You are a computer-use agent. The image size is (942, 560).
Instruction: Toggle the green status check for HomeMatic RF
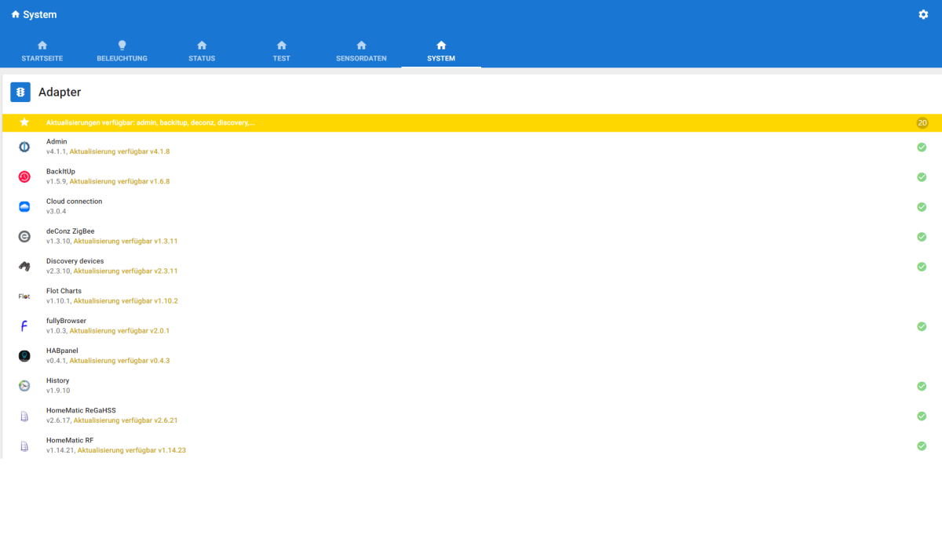tap(922, 445)
